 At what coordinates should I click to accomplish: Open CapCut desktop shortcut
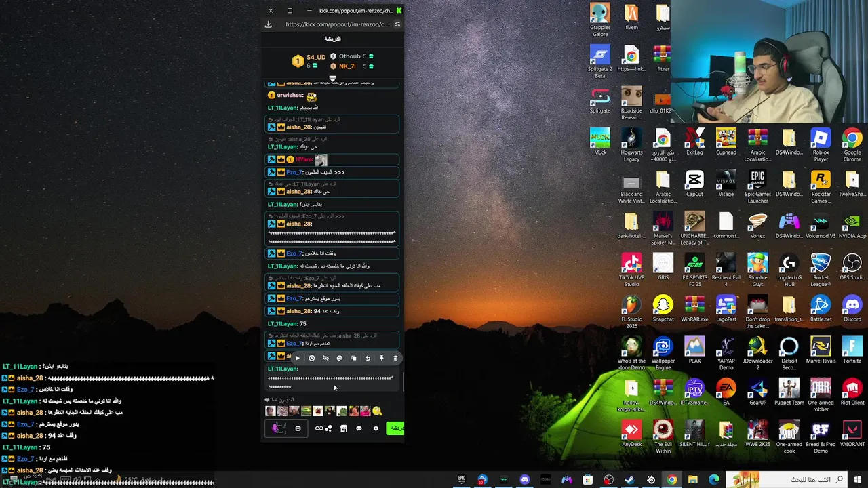(x=694, y=183)
